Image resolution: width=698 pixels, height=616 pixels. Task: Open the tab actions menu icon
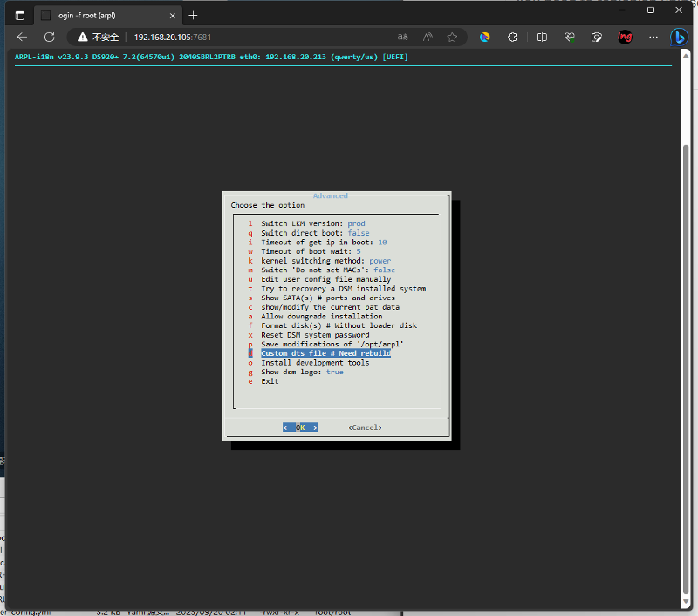pos(20,15)
